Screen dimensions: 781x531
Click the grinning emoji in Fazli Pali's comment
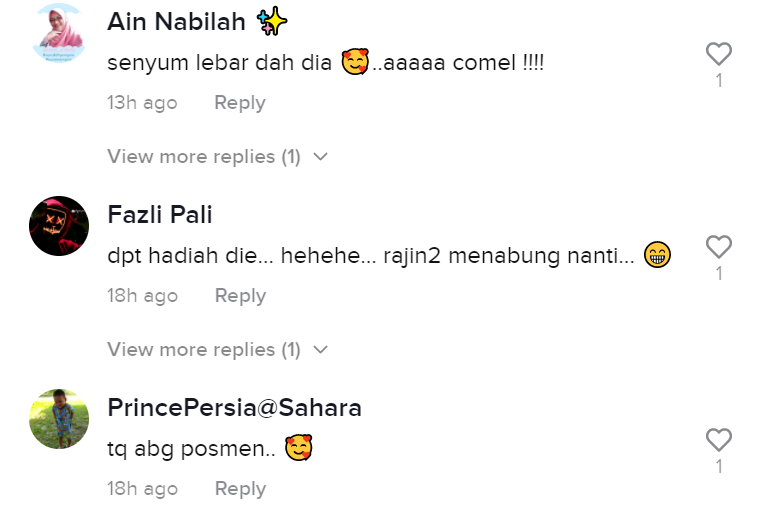657,255
